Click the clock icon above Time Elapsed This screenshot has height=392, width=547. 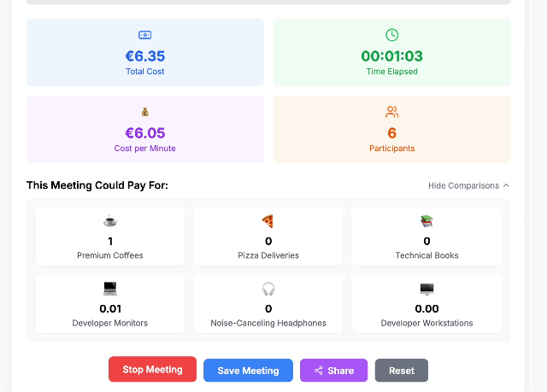coord(391,35)
